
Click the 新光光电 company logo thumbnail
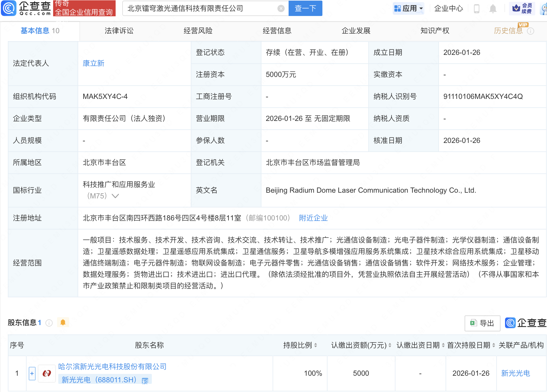point(47,373)
